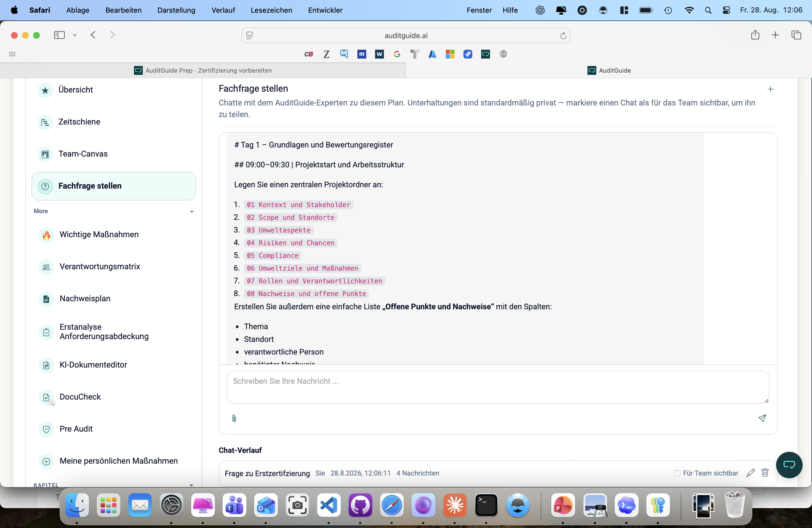
Task: Click the CB favorites bookmark
Action: coord(309,54)
